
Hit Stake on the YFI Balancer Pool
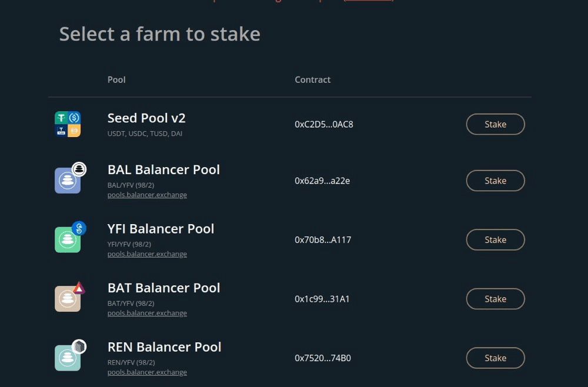[495, 240]
